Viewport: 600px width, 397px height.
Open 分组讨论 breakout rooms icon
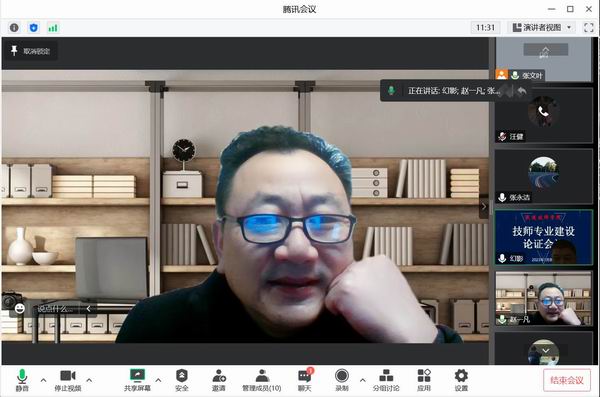point(386,380)
